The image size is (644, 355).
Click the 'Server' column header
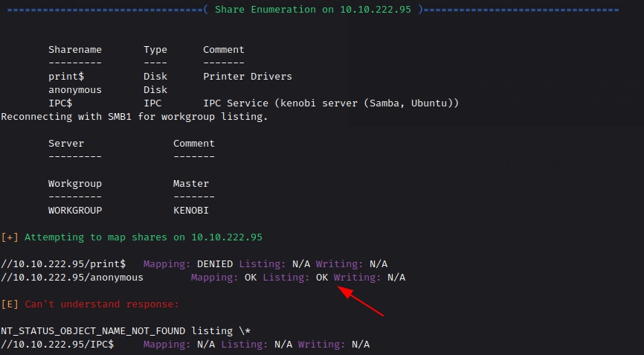(66, 144)
